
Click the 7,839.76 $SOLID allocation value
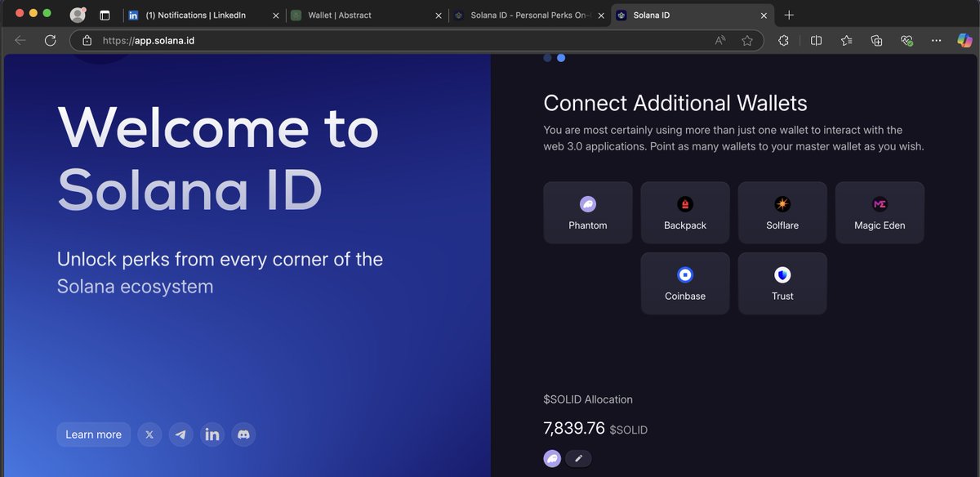pyautogui.click(x=595, y=429)
